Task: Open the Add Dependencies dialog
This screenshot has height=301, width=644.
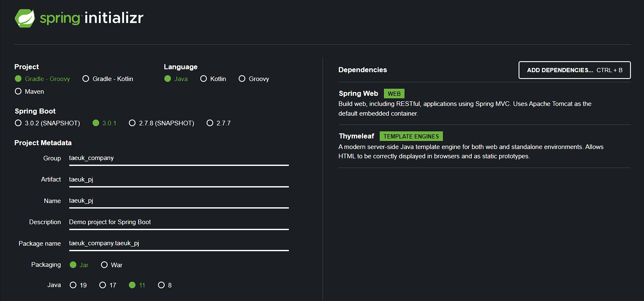Action: (x=575, y=70)
